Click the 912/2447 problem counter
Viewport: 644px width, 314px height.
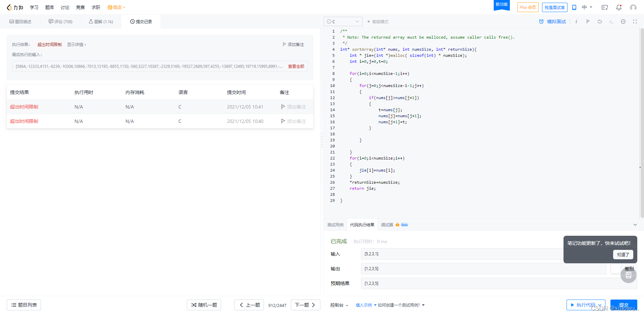tap(277, 305)
